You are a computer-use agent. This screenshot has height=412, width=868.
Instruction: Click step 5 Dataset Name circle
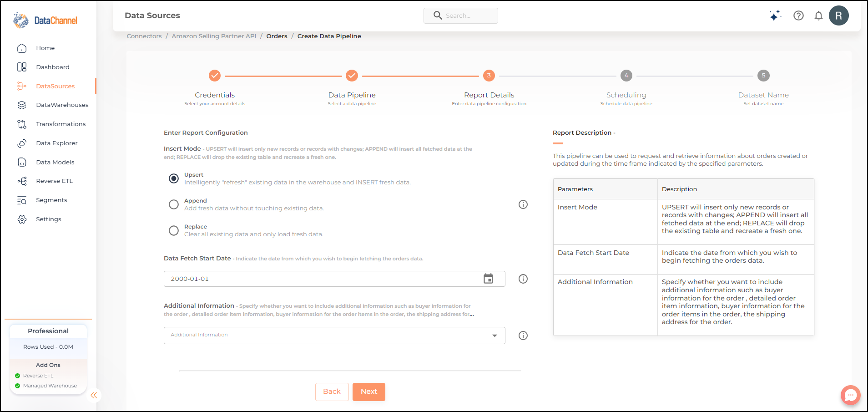763,76
